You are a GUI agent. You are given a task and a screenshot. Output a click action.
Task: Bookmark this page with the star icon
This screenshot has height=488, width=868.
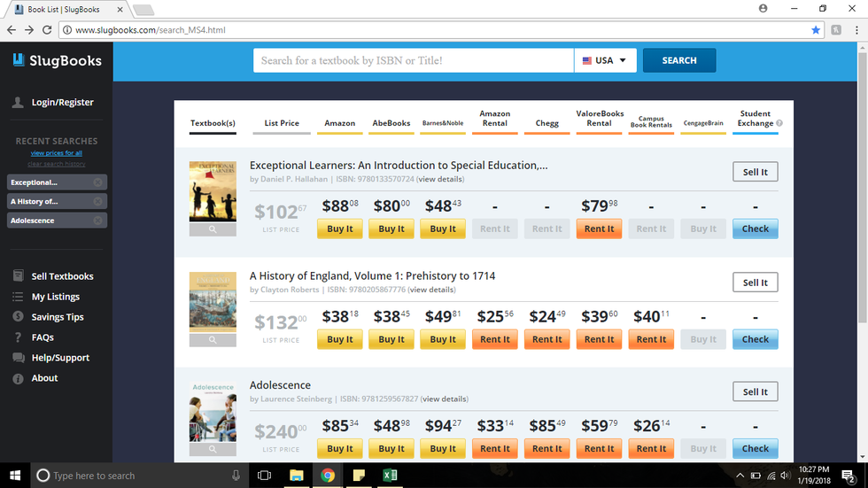click(x=816, y=29)
